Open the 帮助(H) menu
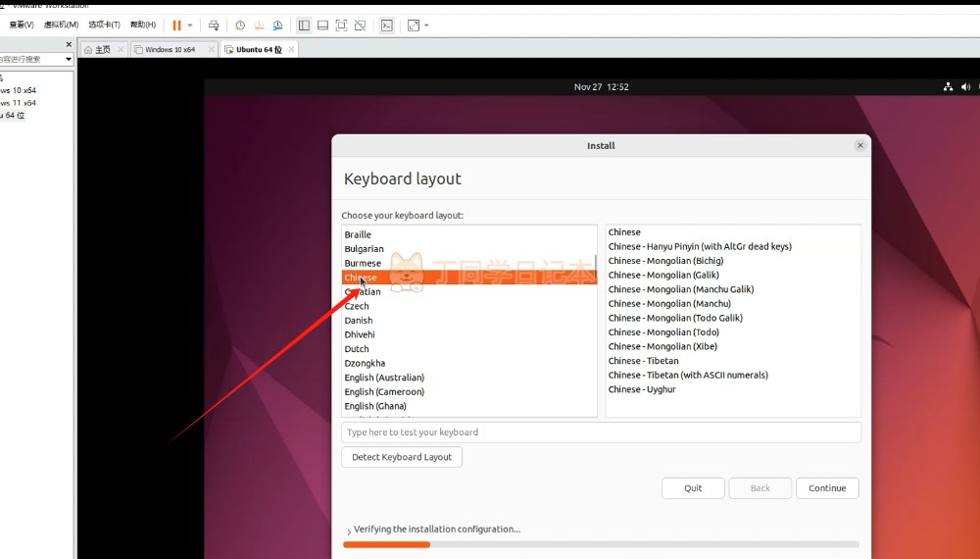Viewport: 980px width, 559px height. (143, 25)
